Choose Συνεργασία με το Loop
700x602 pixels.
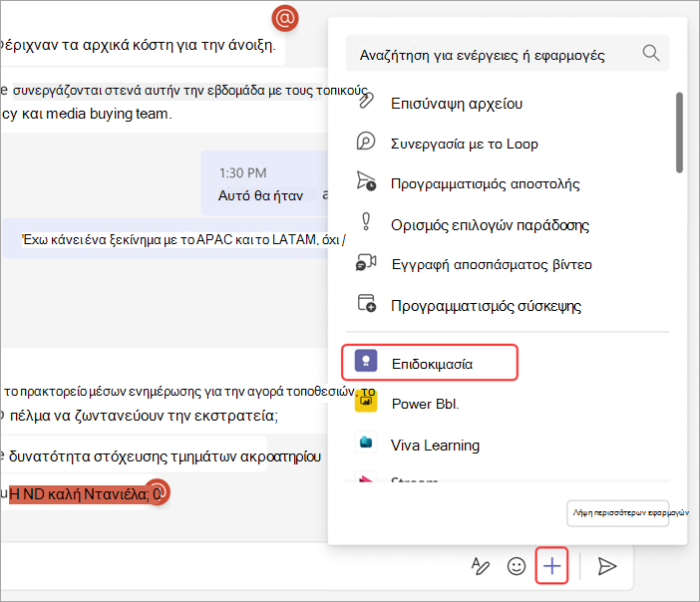(x=465, y=145)
